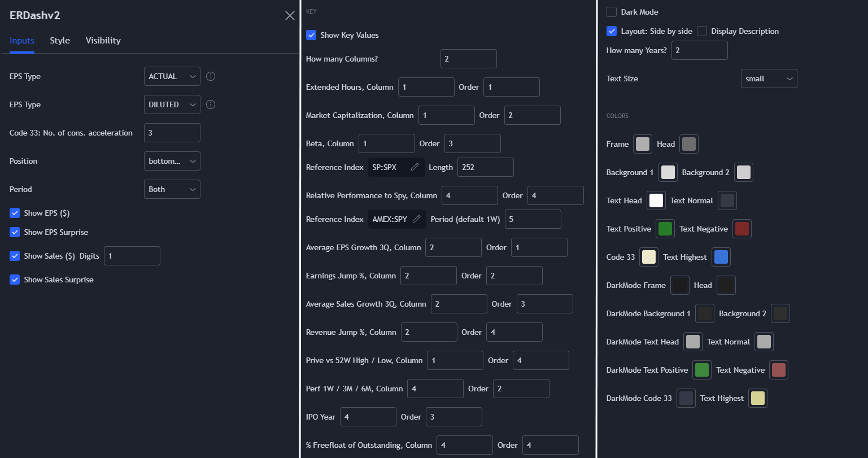This screenshot has height=458, width=868.
Task: Focus the Period (default 1W) field
Action: click(533, 219)
